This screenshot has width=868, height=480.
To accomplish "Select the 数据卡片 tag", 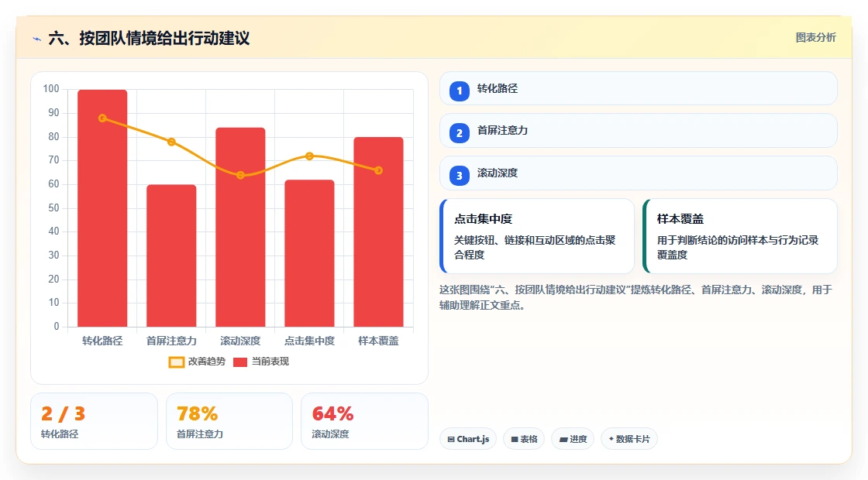I will tap(629, 439).
